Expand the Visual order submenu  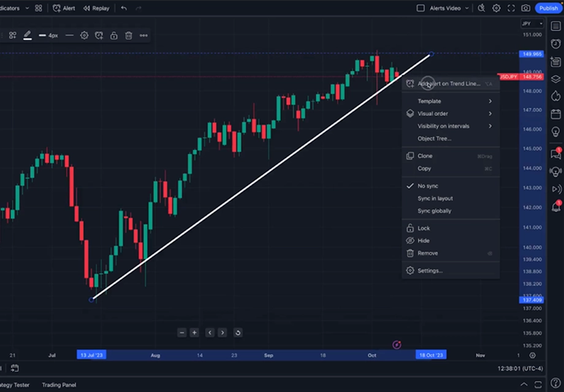coord(451,113)
